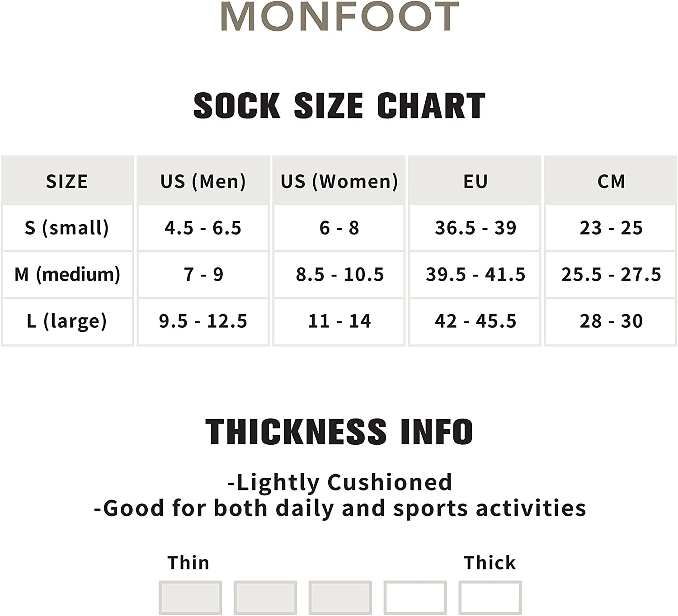
Task: Select the middle thickness box
Action: [x=340, y=597]
